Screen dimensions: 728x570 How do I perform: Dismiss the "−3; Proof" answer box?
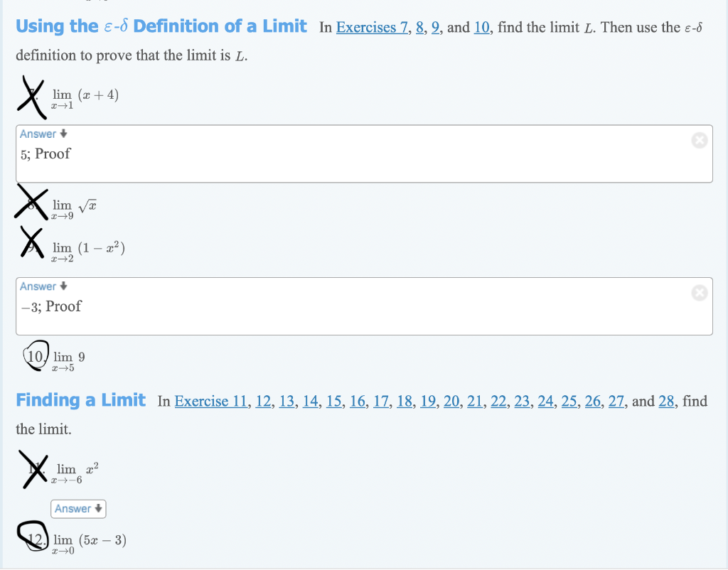(700, 293)
